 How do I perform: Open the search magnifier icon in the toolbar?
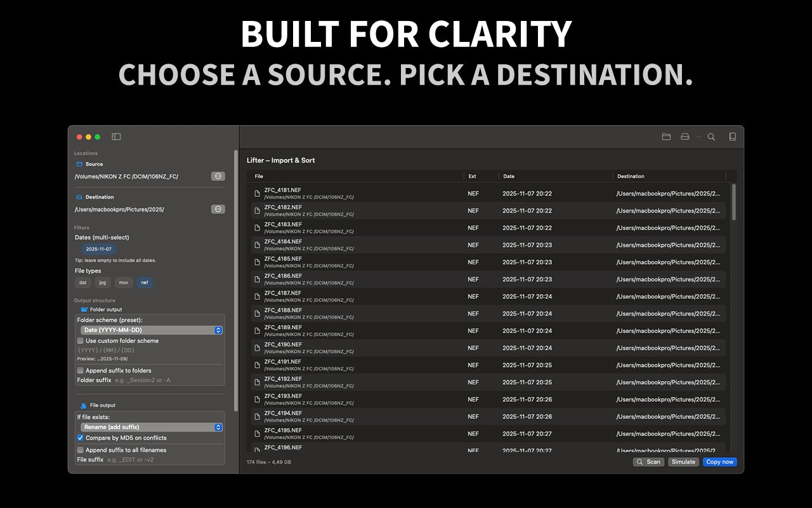click(711, 137)
